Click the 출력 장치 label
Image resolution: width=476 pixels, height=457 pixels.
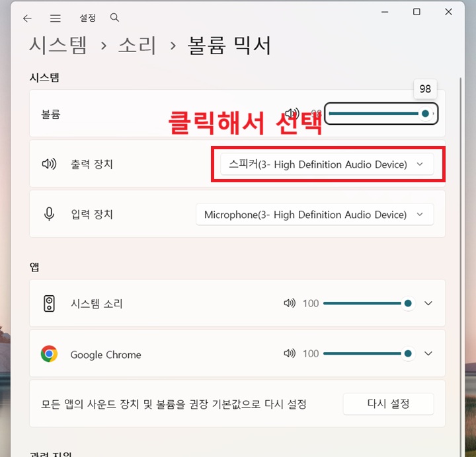pyautogui.click(x=92, y=164)
